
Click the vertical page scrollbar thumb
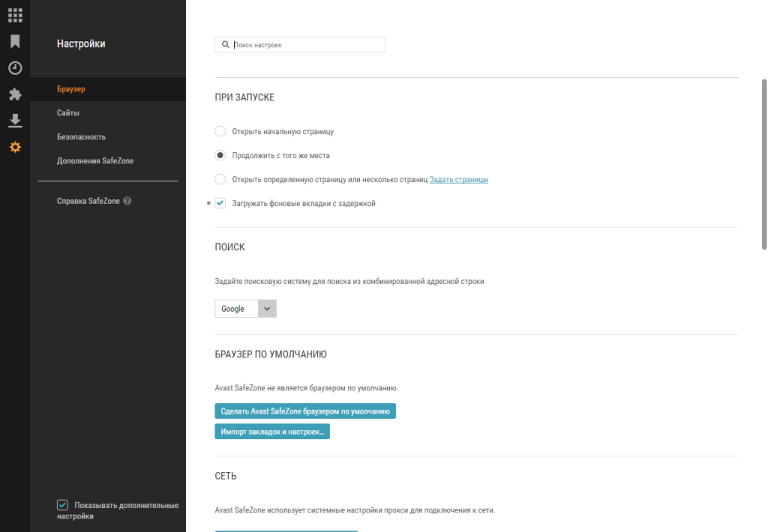pos(764,164)
